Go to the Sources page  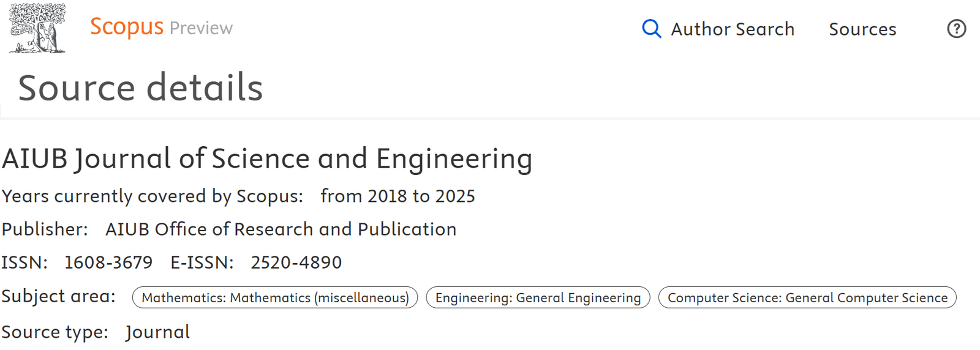coord(862,29)
